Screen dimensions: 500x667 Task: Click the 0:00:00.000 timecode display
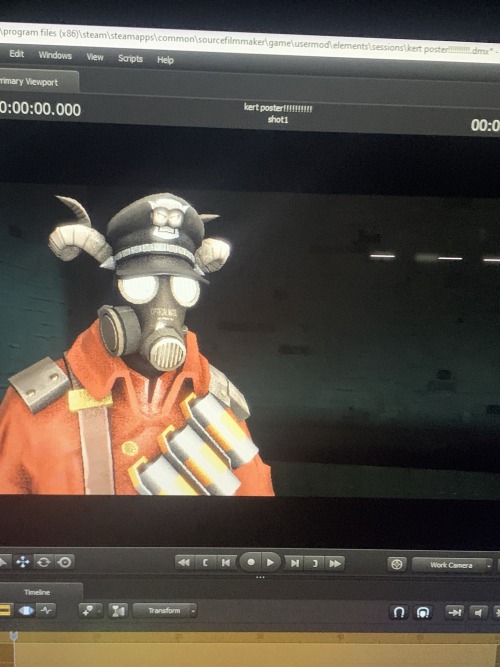click(40, 109)
